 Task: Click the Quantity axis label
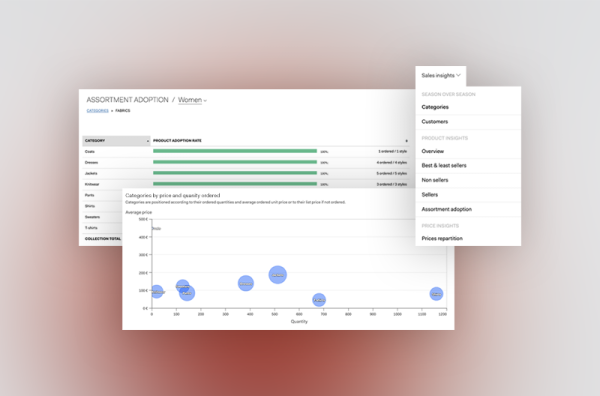299,321
